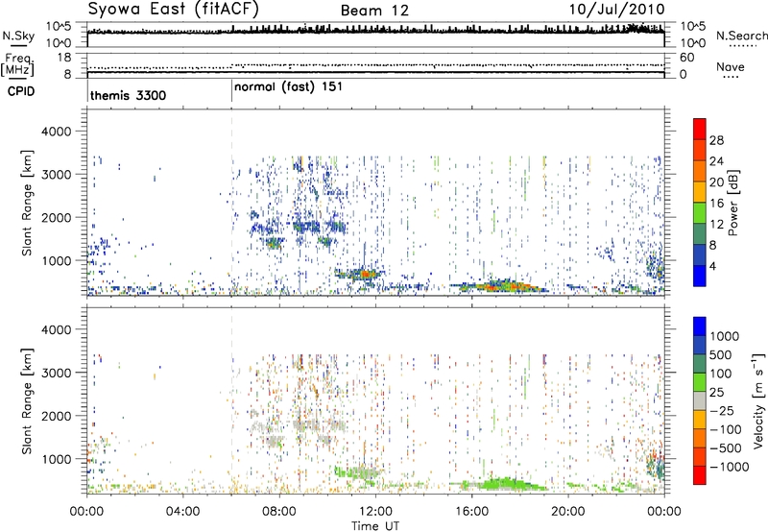Click the '16' Power colorbar label
768x532 pixels.
pyautogui.click(x=716, y=204)
